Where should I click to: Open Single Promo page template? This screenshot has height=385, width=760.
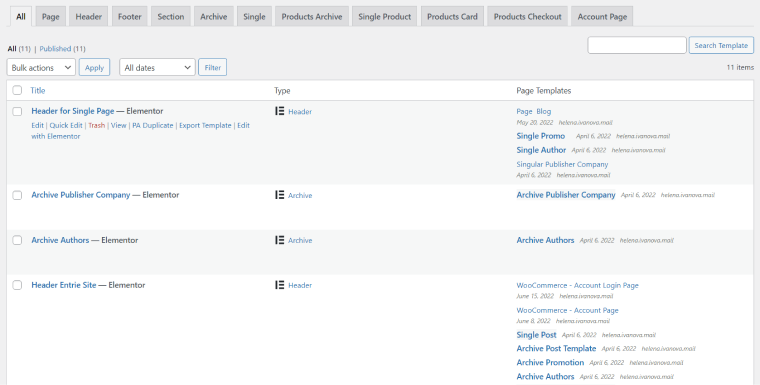[541, 136]
